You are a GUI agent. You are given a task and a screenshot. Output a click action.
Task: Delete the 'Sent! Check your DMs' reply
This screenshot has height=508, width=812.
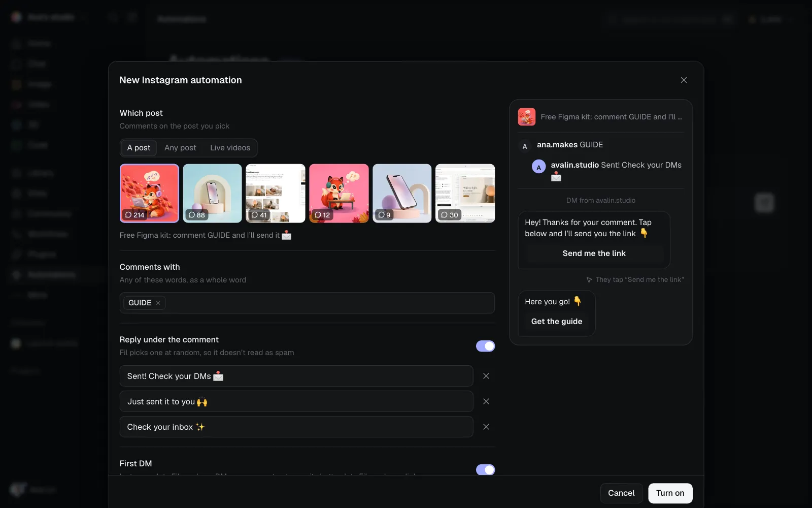pyautogui.click(x=486, y=376)
